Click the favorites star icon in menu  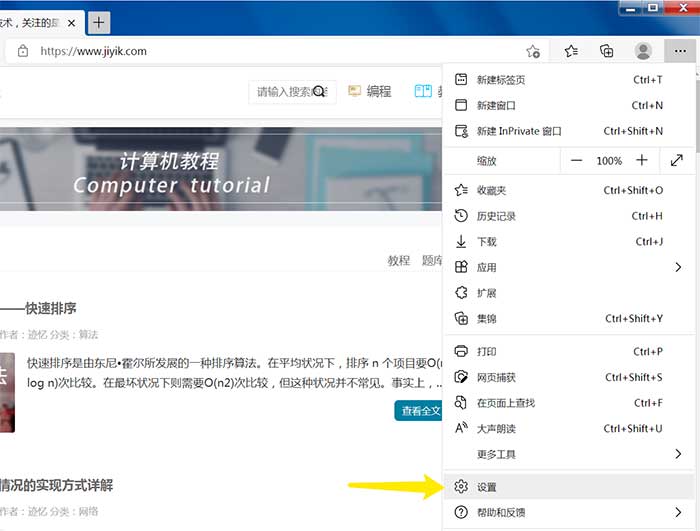click(x=461, y=190)
